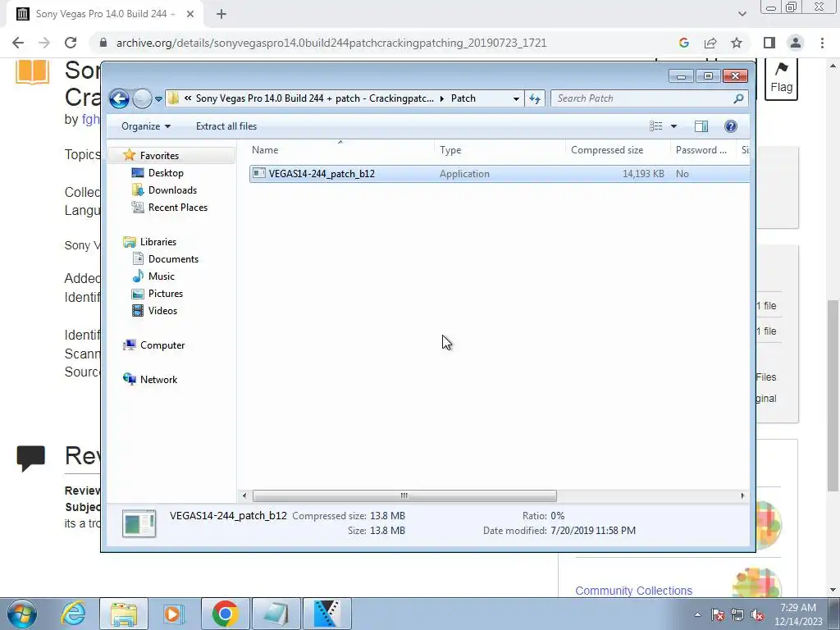Open Downloads in the navigation pane
The image size is (840, 630).
pyautogui.click(x=172, y=190)
